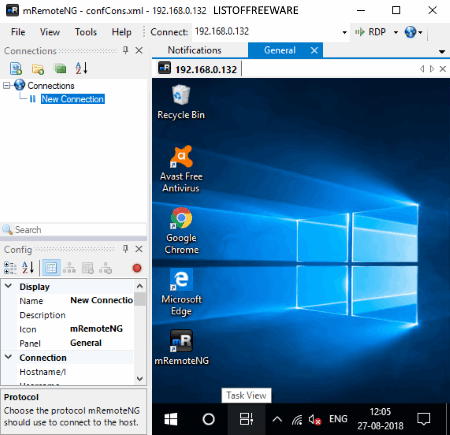450x435 pixels.
Task: Select Avast Free Antivirus desktop shortcut
Action: coord(181,169)
